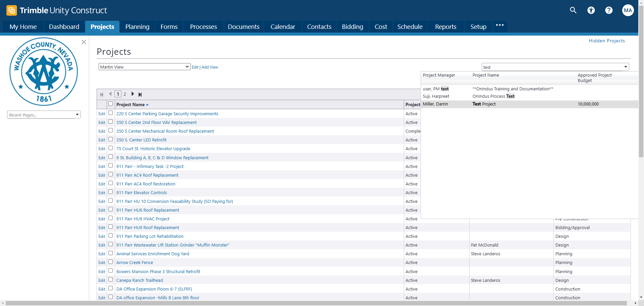Click the Trimble Unity Construct logo icon

pyautogui.click(x=11, y=10)
